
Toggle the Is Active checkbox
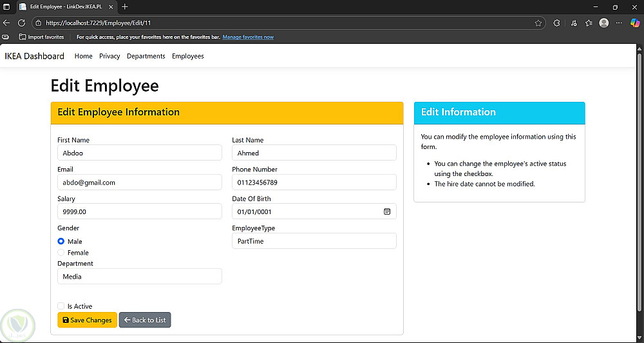click(x=61, y=306)
